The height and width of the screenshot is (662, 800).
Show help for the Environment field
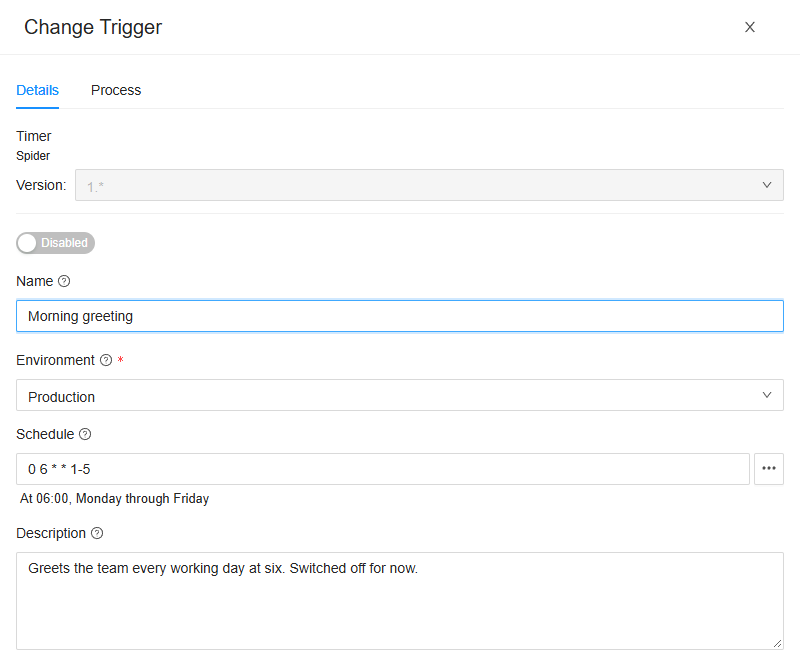coord(106,360)
